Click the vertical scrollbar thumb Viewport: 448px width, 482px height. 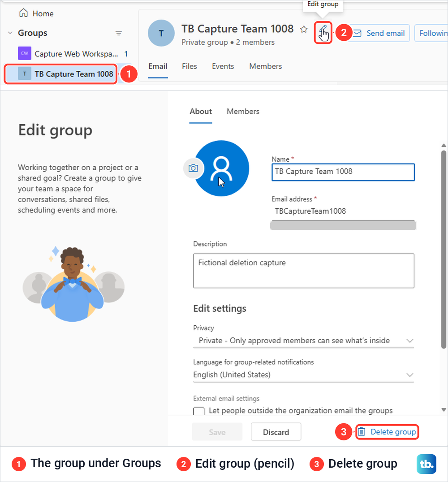[x=444, y=249]
